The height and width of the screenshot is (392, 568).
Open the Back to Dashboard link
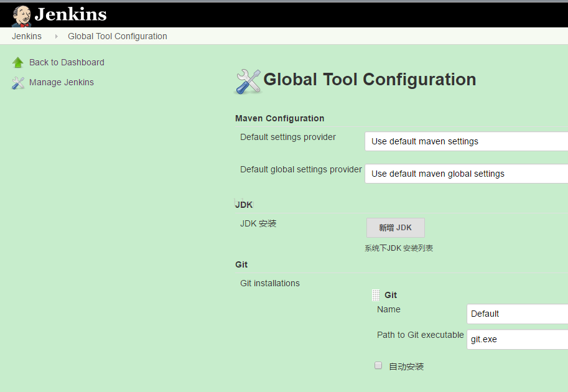coord(67,62)
